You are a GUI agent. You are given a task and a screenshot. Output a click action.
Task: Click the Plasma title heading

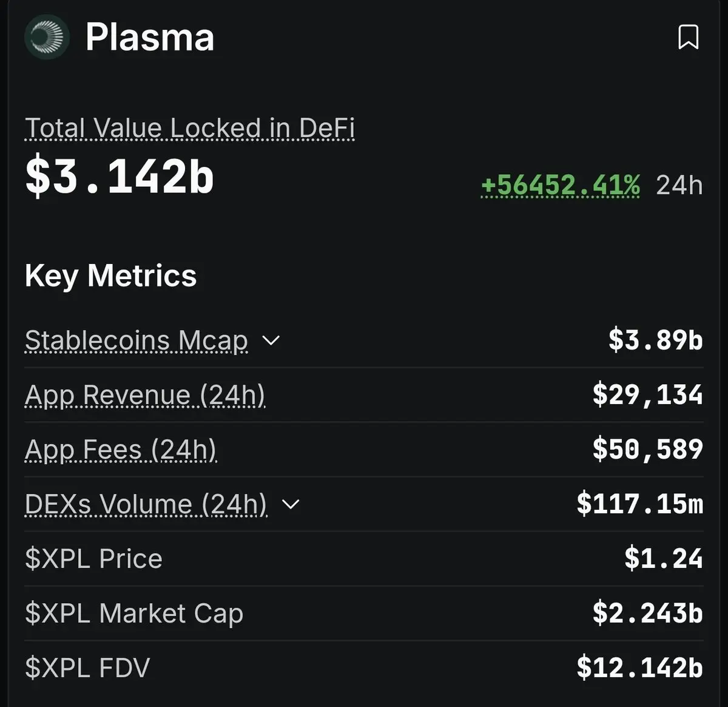click(150, 37)
